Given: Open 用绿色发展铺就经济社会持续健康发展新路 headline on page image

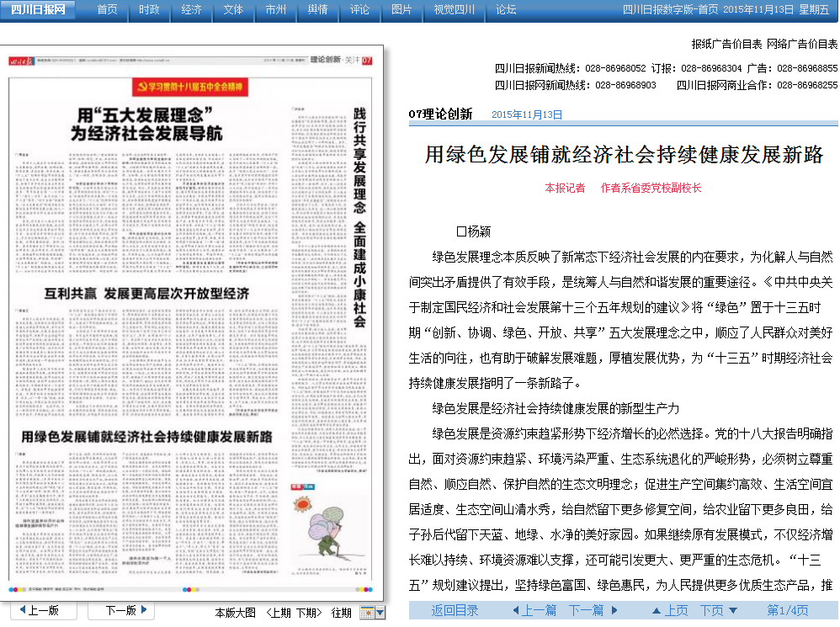Looking at the screenshot, I should coord(146,437).
